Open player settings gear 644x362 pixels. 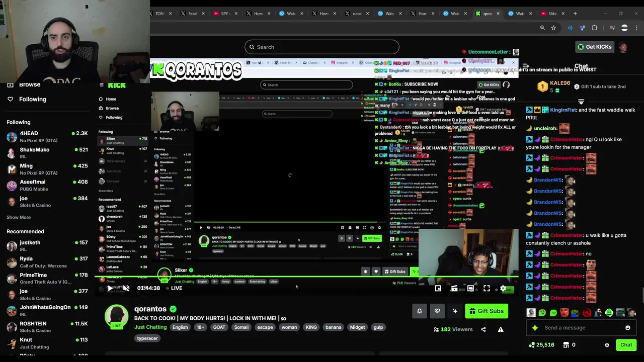coord(503,289)
